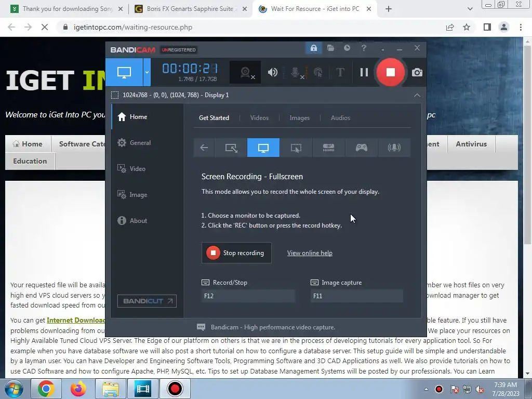Toggle the text overlay T icon

tap(340, 72)
